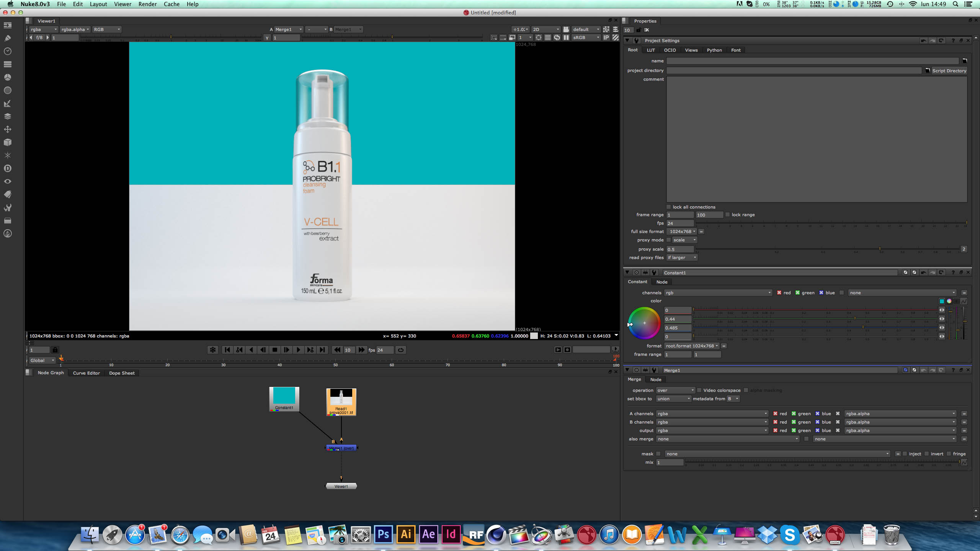
Task: Open the Render menu
Action: click(x=147, y=4)
